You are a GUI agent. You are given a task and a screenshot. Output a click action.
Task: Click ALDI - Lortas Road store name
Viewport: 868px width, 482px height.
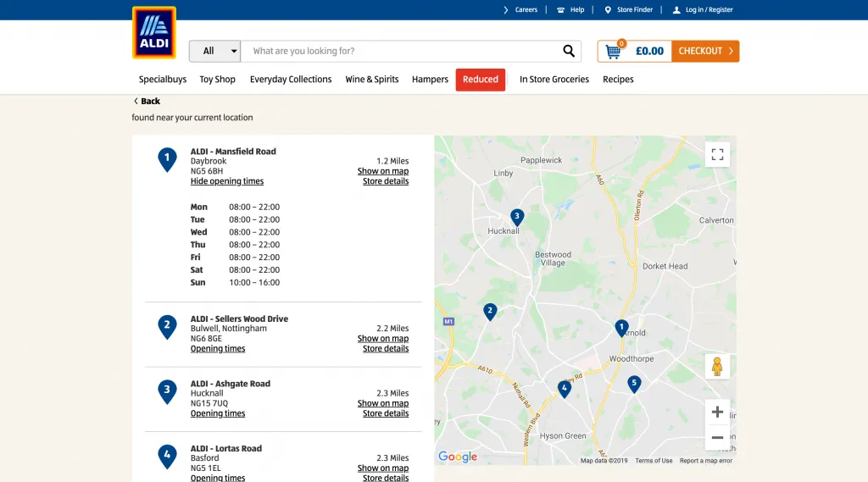coord(225,448)
